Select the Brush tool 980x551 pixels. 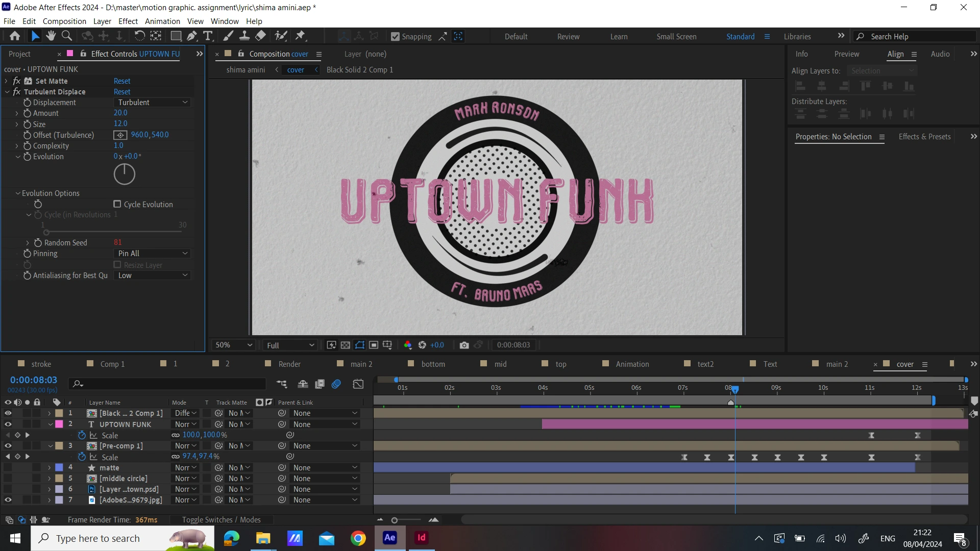[x=228, y=36]
